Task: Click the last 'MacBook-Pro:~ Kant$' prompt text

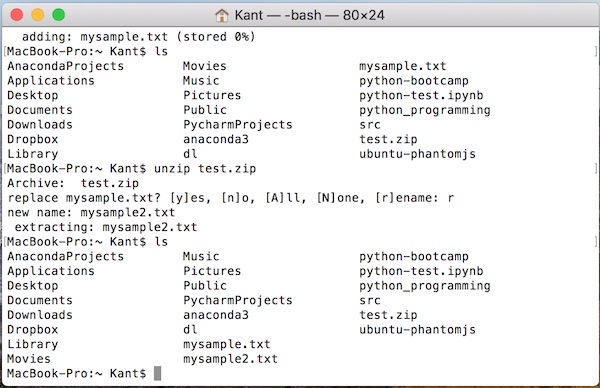Action: point(77,373)
